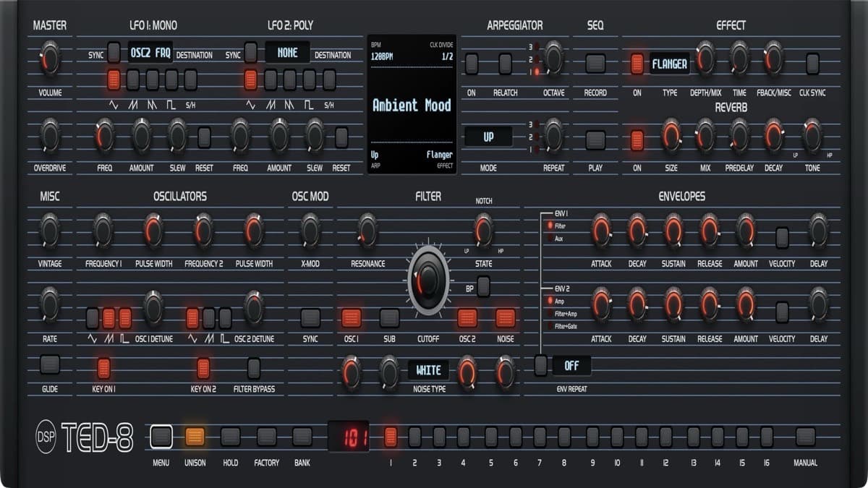Start sequencer RECORD button
Screen dimensions: 868x488
pos(595,64)
